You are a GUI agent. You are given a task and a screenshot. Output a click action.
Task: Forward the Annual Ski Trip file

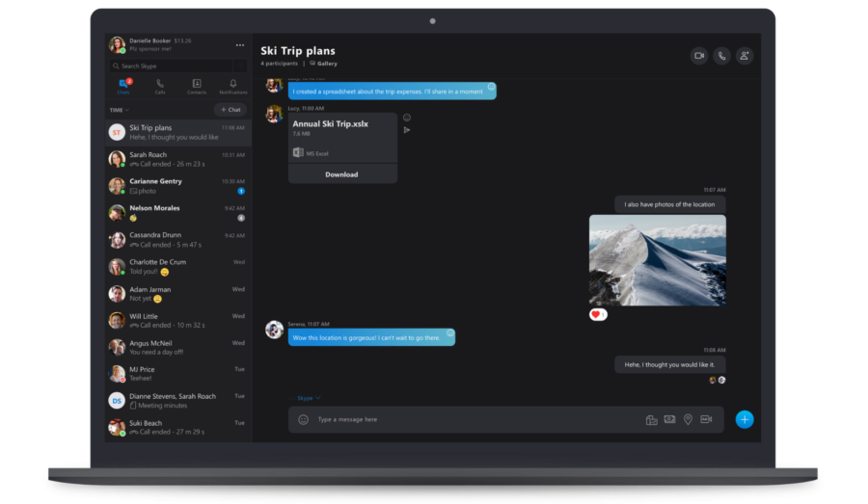[407, 130]
